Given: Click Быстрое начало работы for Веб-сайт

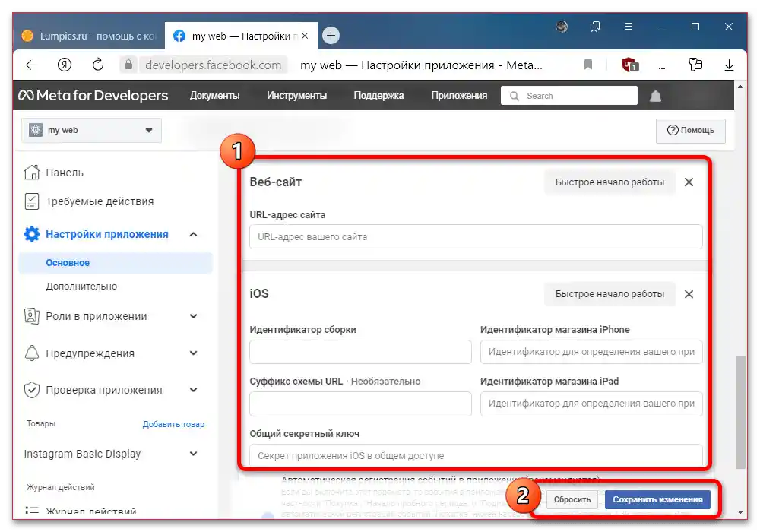Looking at the screenshot, I should pyautogui.click(x=610, y=182).
